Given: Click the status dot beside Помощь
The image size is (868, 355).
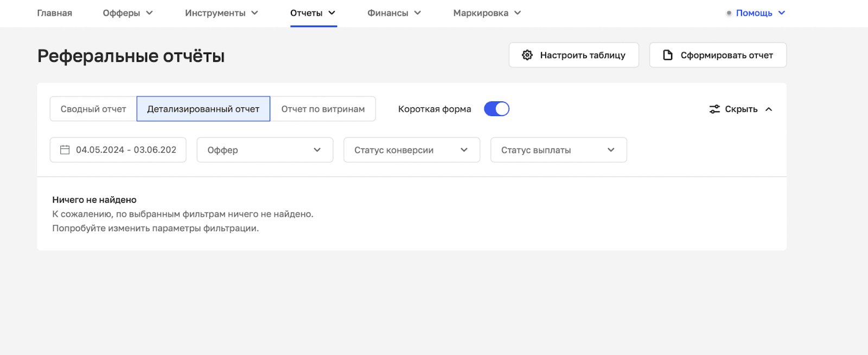Looking at the screenshot, I should (x=729, y=13).
